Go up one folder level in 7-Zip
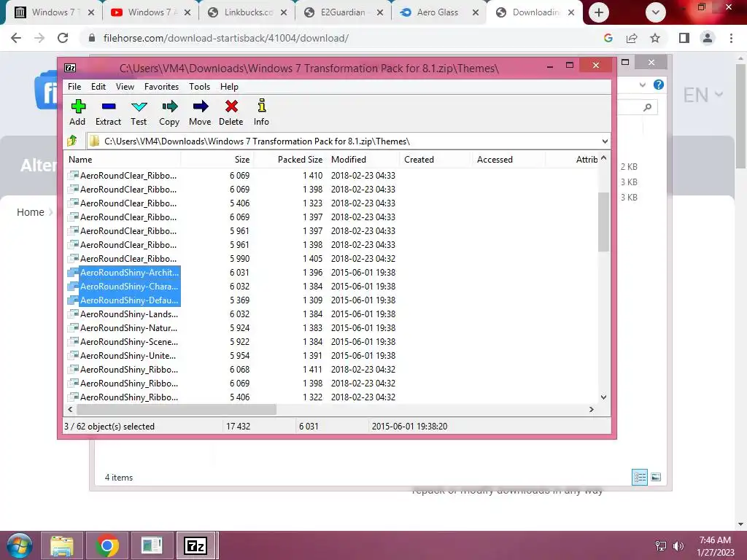 coord(72,141)
